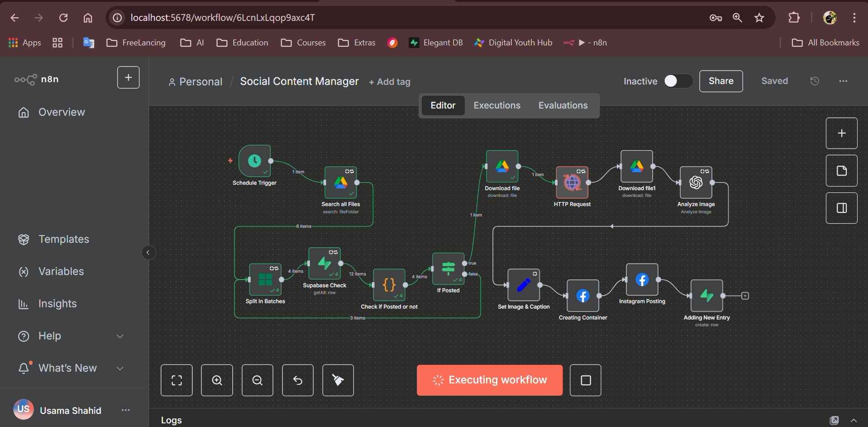This screenshot has width=868, height=427.
Task: Open the Elegant DB bookmark
Action: (x=436, y=43)
